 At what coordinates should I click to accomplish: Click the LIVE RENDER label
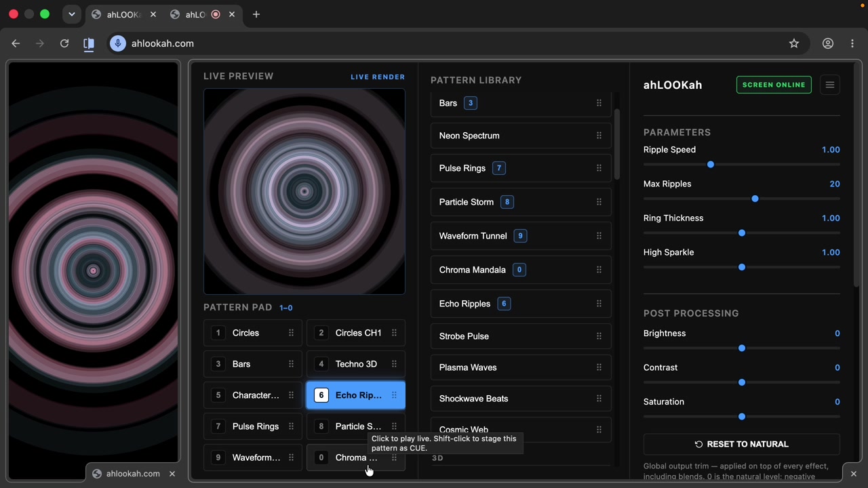click(378, 77)
